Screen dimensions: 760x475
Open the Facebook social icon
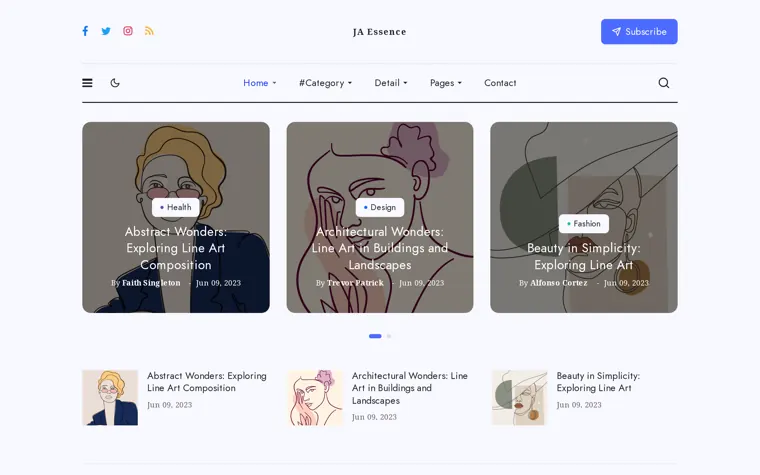(x=85, y=31)
